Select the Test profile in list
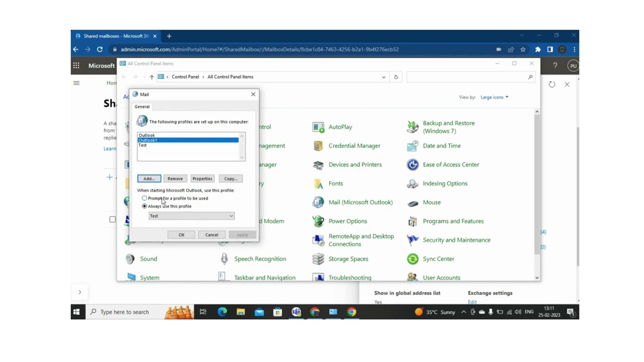The image size is (644, 362). point(188,145)
